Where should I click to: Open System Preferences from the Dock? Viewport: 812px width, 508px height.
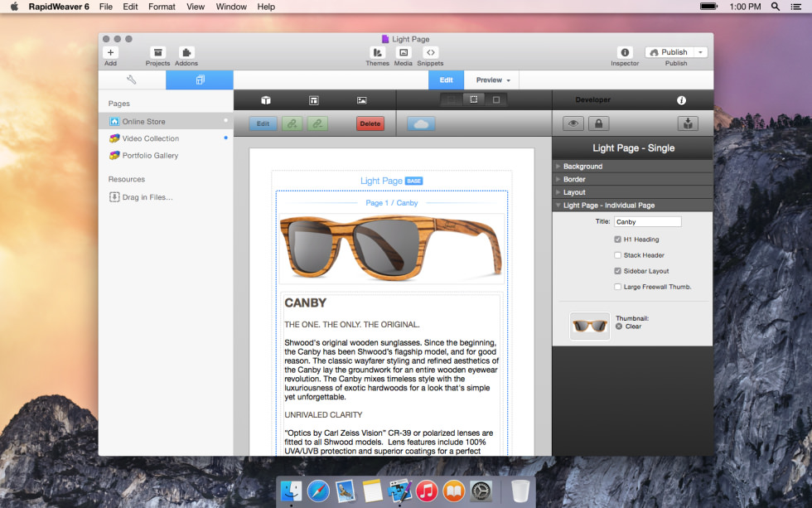(481, 491)
